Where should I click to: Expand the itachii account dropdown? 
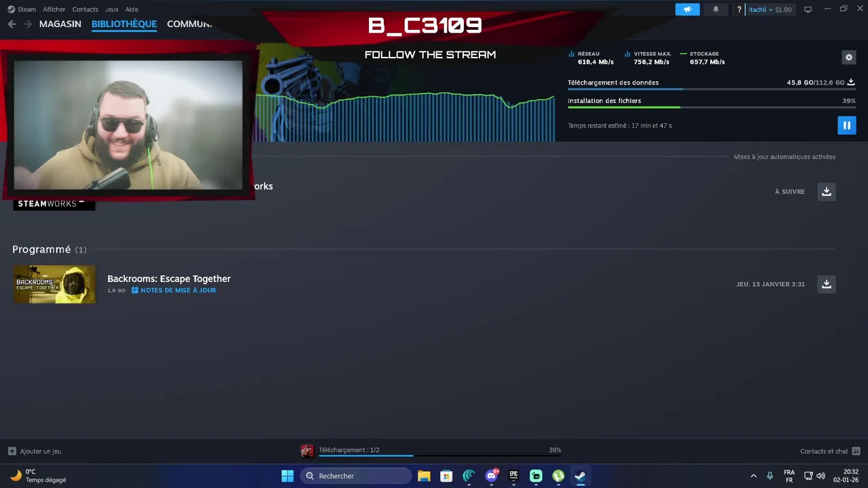click(770, 9)
